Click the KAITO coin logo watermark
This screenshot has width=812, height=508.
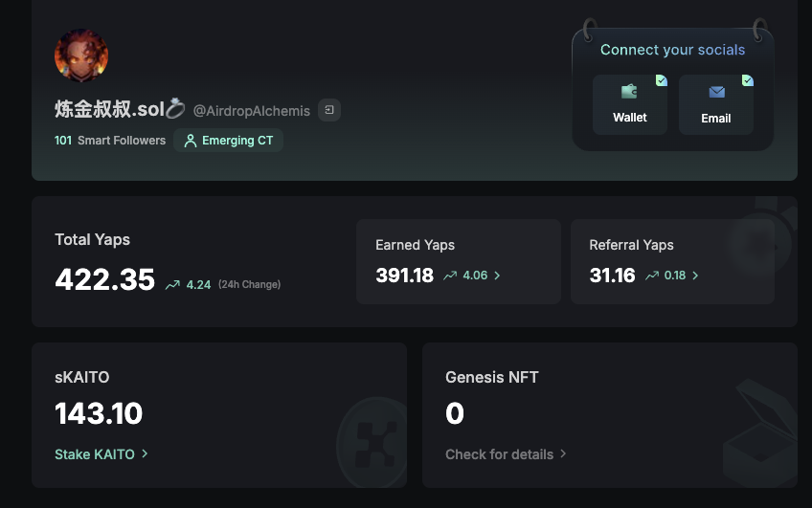click(372, 442)
